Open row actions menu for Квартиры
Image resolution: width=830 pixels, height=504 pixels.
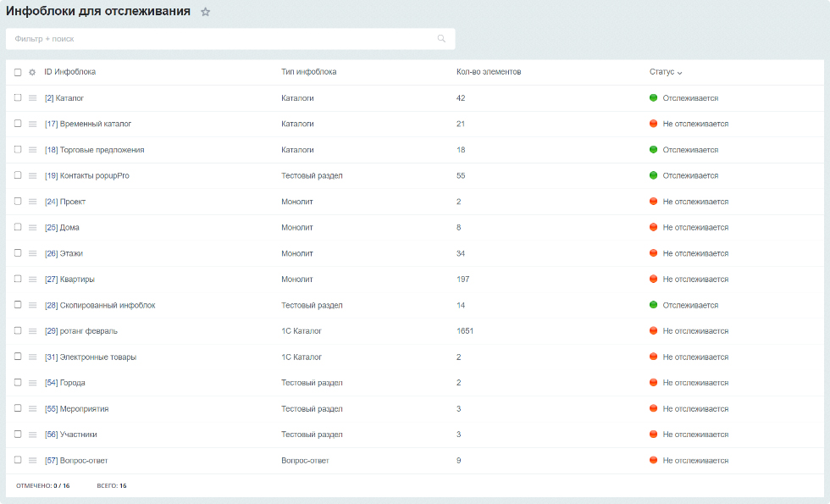32,280
